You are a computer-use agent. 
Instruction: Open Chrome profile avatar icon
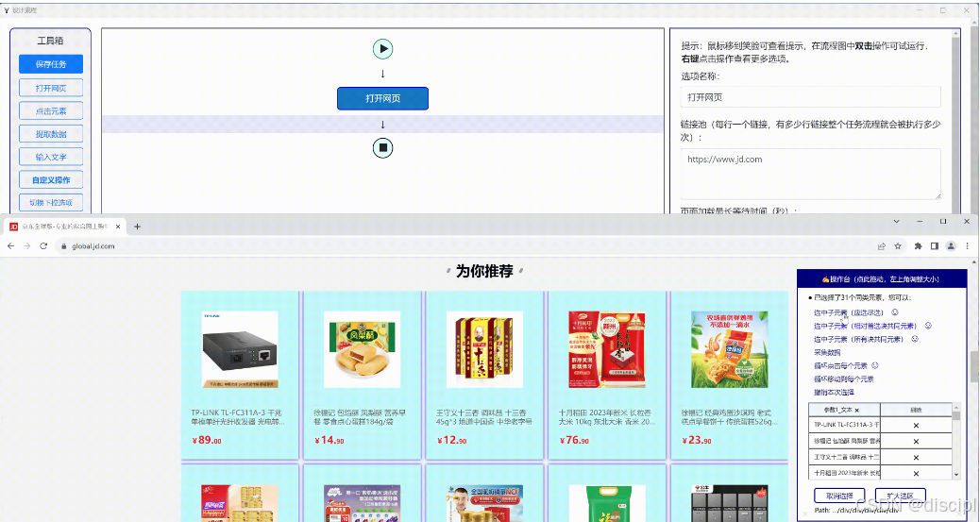point(952,246)
